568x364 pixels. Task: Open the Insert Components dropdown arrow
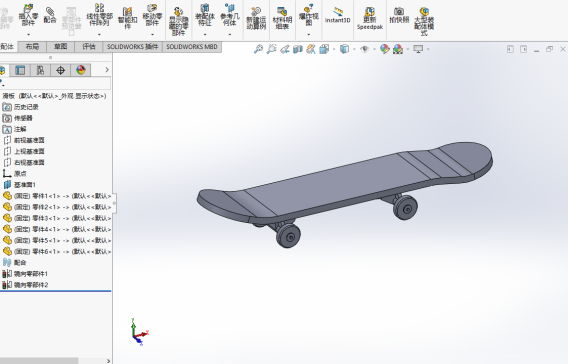[x=28, y=34]
